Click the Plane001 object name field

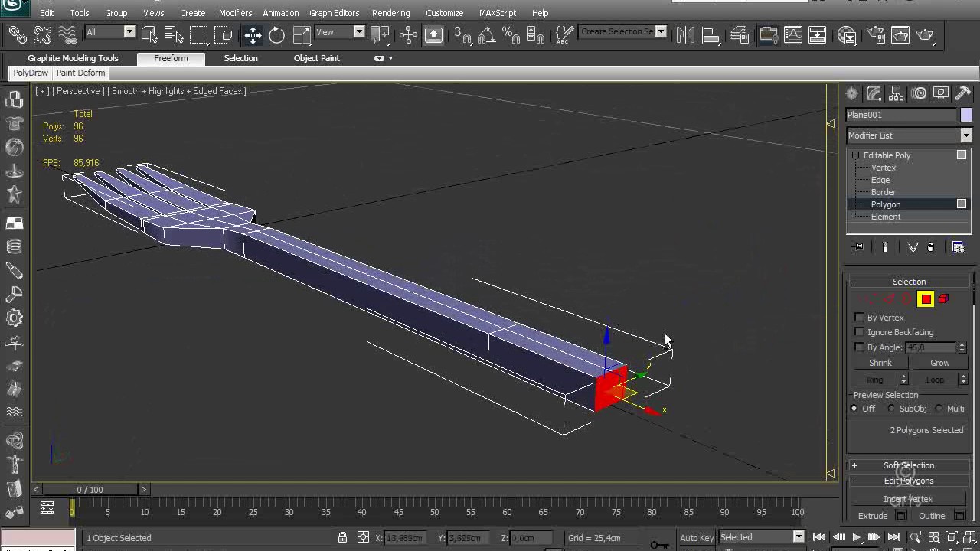901,115
